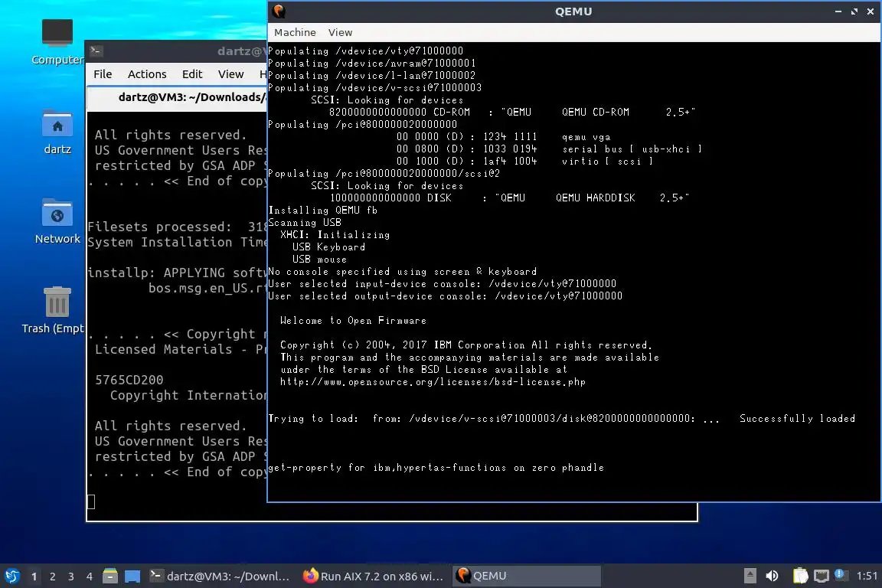Switch to Run AIX 7.2 Firefox taskbar entry
The width and height of the screenshot is (882, 588).
pyautogui.click(x=374, y=577)
